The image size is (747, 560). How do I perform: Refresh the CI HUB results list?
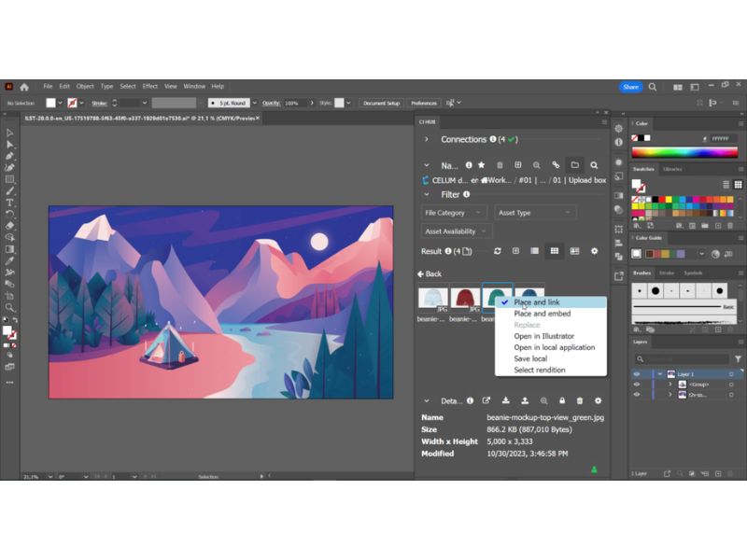[498, 250]
